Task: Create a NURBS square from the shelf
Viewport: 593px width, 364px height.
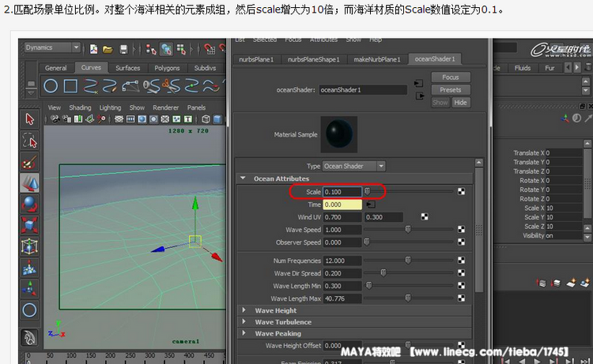Action: pyautogui.click(x=70, y=86)
